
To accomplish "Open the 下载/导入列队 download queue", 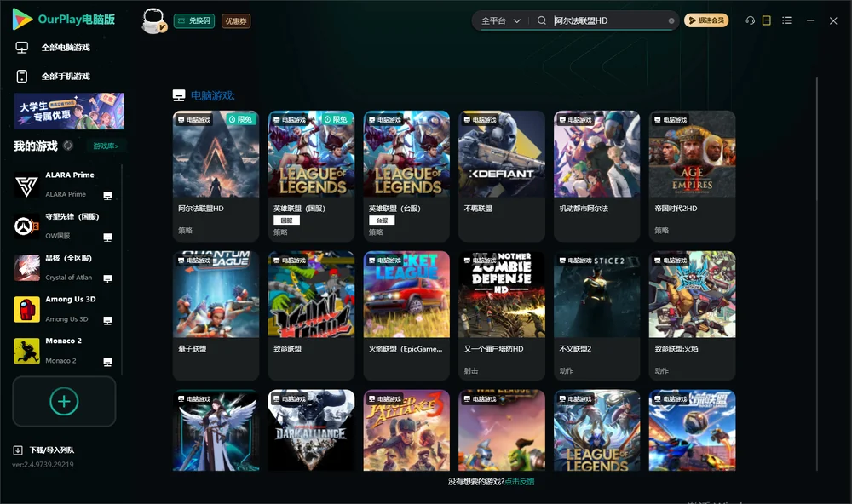I will click(x=43, y=450).
